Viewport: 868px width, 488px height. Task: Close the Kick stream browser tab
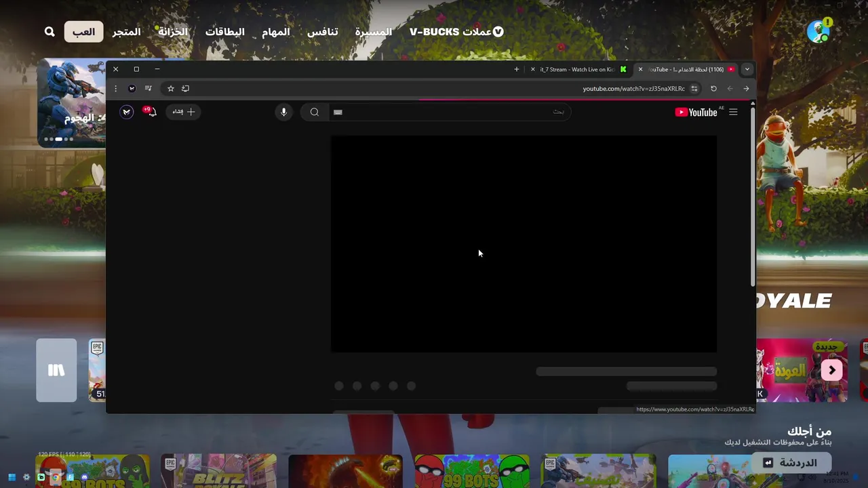pos(533,69)
